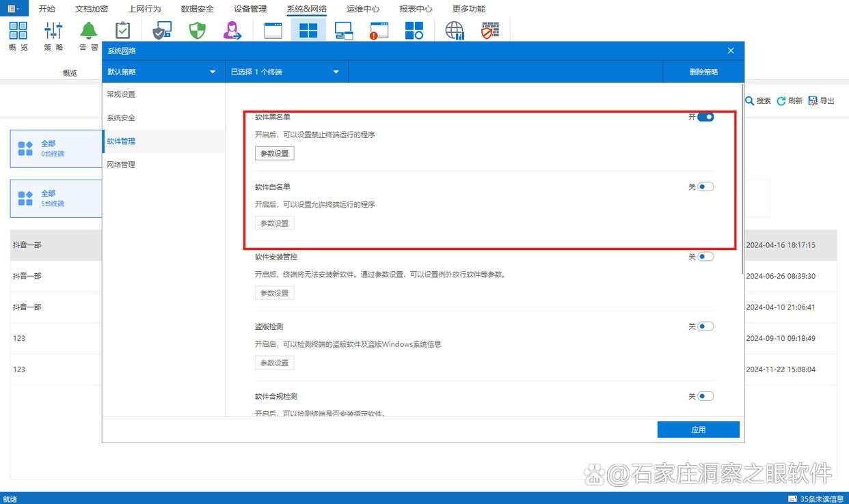This screenshot has width=849, height=504.
Task: Switch to the 运维中心 menu tab
Action: (x=362, y=9)
